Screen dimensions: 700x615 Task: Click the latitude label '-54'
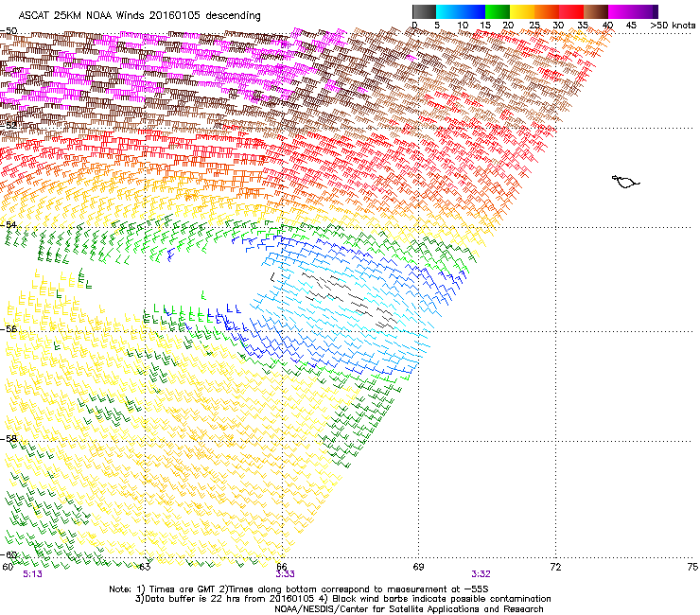click(x=9, y=224)
